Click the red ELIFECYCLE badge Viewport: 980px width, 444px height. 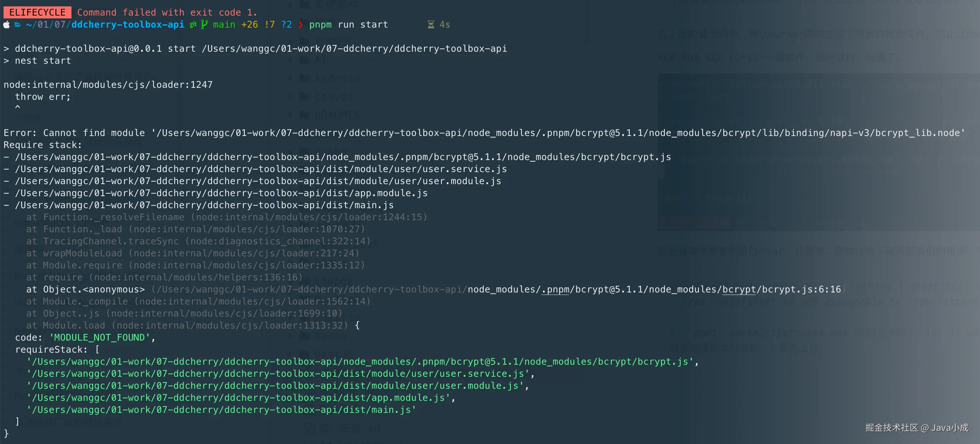pos(37,12)
